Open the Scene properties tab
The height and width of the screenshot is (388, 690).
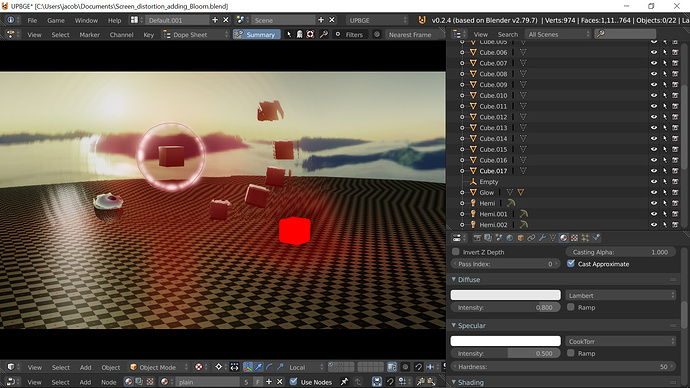[x=499, y=238]
